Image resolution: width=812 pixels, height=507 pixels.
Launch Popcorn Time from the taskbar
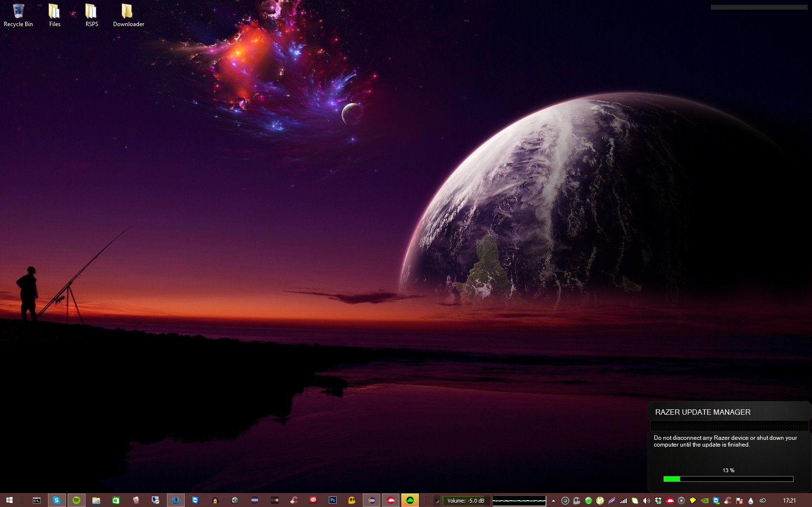136,500
